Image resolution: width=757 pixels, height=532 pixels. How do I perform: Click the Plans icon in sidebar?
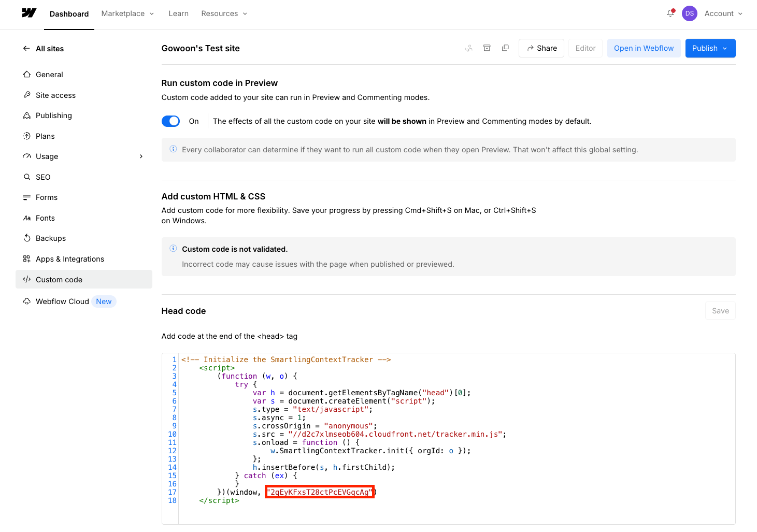tap(27, 136)
